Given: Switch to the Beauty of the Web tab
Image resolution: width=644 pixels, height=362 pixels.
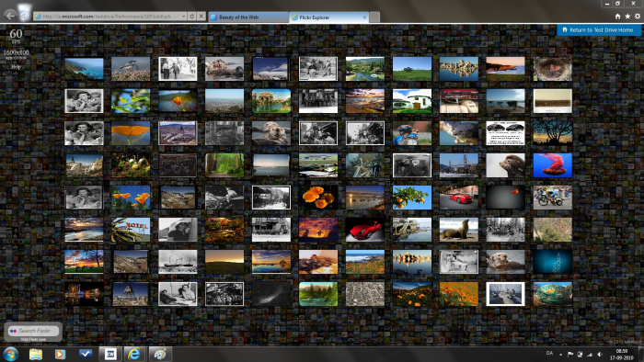Looking at the screenshot, I should tap(248, 17).
